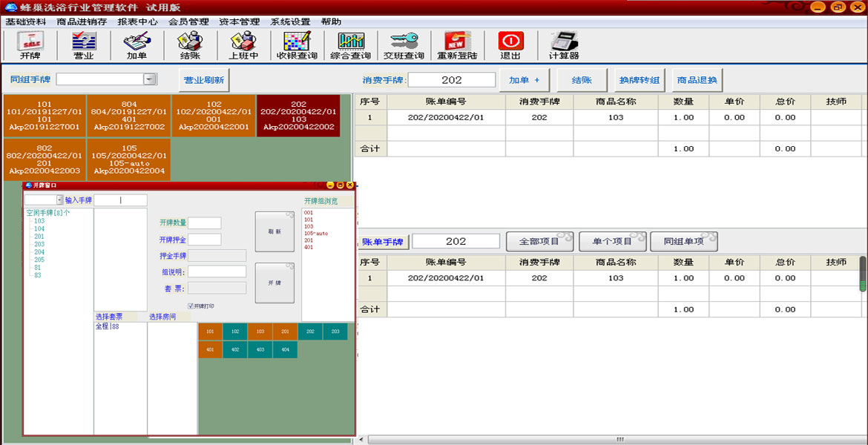The image size is (868, 445).
Task: Select the 105 hand card tile
Action: (x=129, y=159)
